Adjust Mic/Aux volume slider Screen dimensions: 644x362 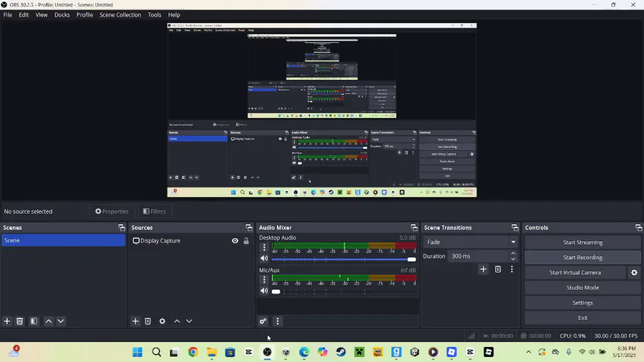point(343,292)
